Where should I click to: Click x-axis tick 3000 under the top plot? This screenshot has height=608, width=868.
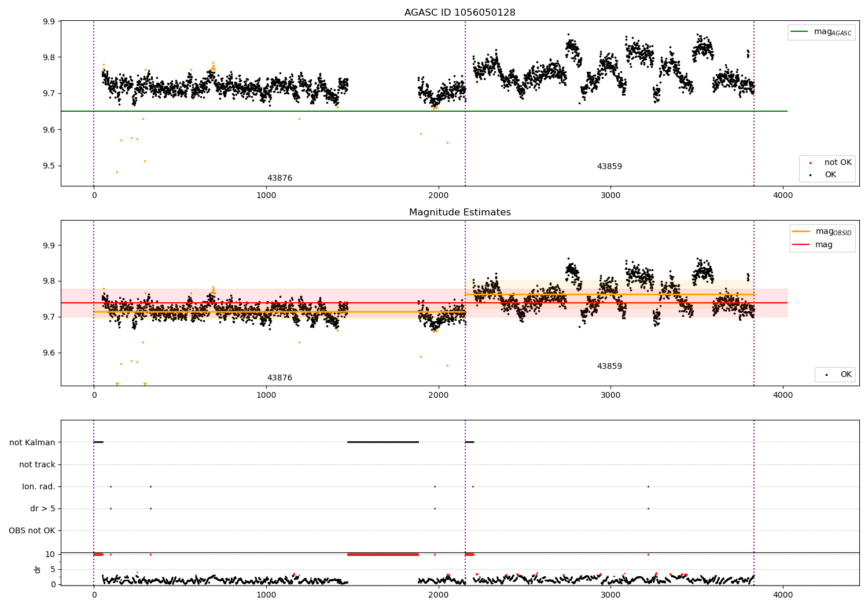[x=610, y=196]
